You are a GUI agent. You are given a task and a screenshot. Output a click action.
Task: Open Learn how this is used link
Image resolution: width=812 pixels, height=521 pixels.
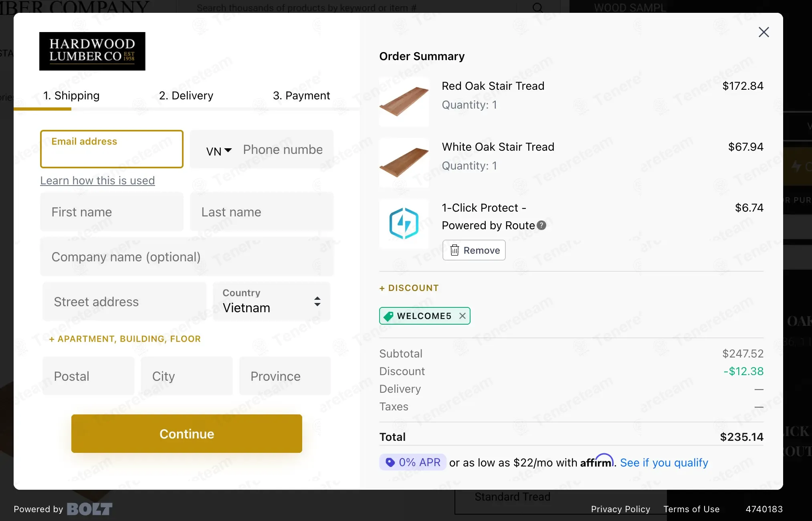click(x=97, y=180)
